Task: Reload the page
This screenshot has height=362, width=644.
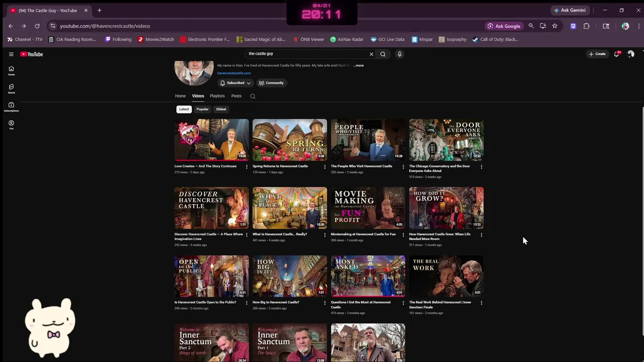Action: coord(37,26)
